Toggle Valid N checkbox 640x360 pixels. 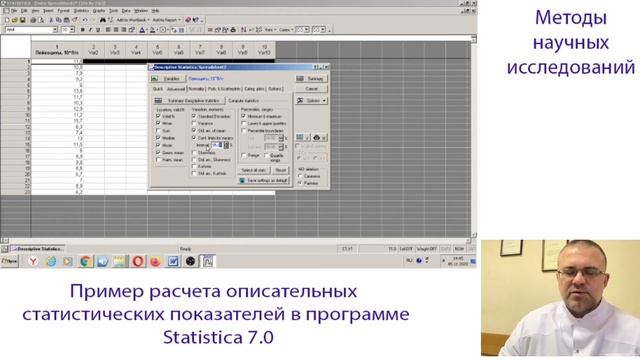158,116
